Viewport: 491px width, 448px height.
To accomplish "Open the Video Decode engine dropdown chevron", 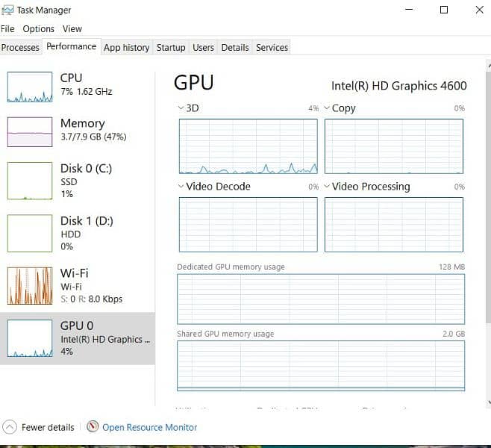I will click(x=181, y=187).
